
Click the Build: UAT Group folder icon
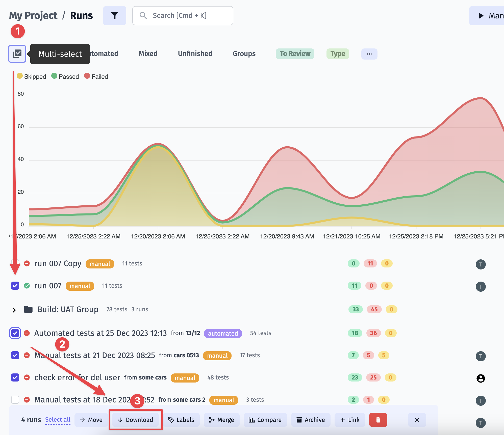tap(28, 309)
